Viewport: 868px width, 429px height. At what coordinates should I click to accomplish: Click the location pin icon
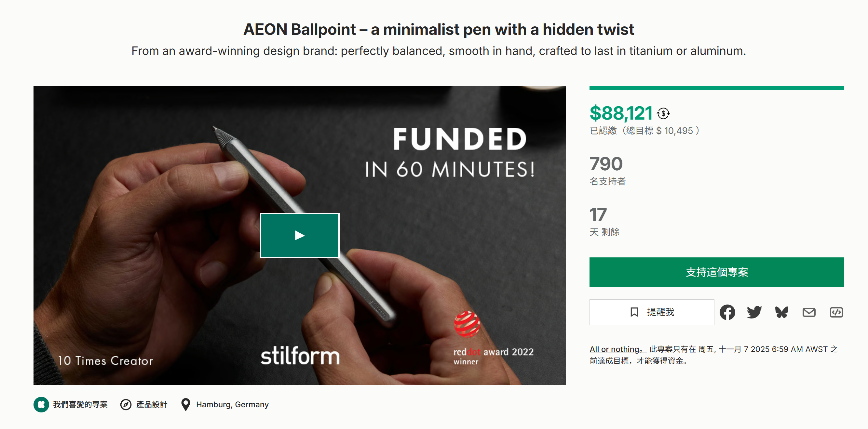coord(185,404)
